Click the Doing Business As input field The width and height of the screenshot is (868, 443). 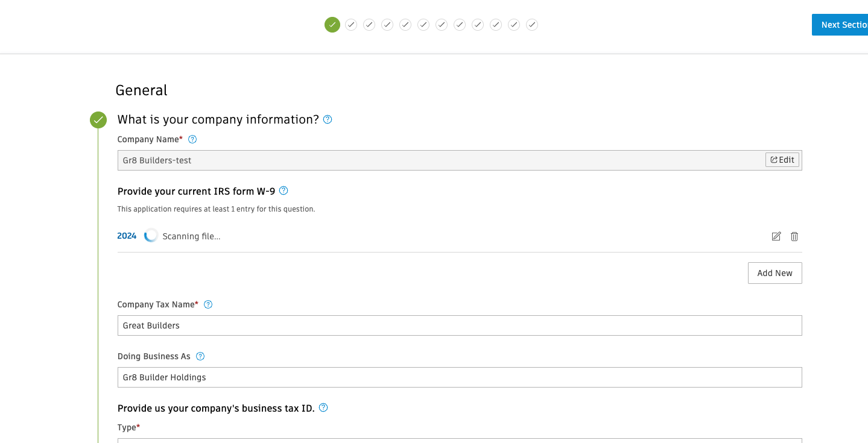(x=460, y=377)
